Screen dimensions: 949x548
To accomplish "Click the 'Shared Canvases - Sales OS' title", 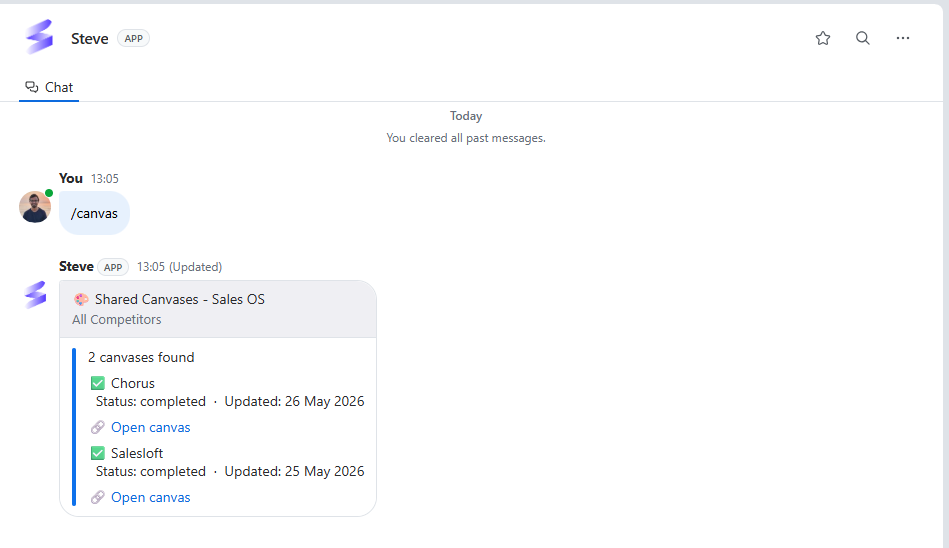I will point(180,299).
